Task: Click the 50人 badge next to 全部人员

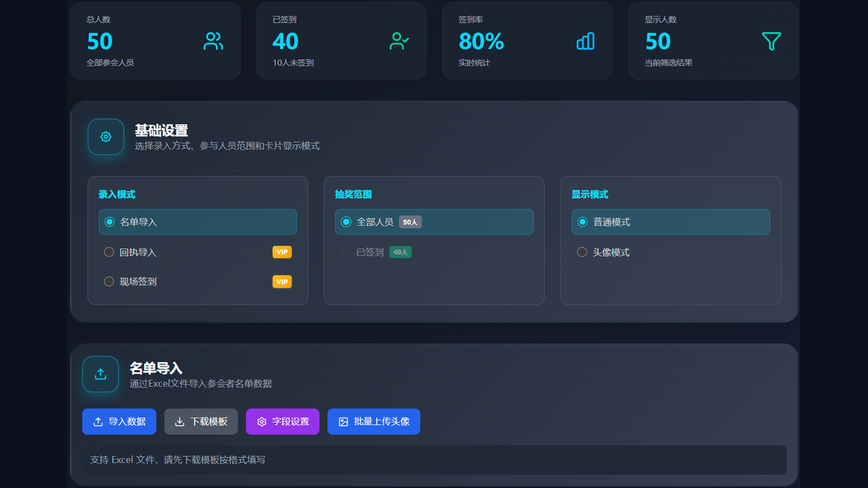Action: (410, 222)
